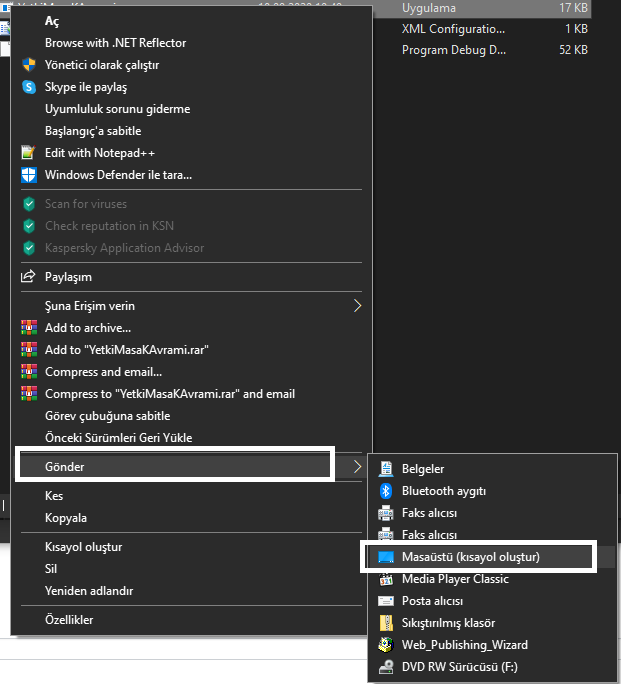Choose Kes from the context menu
The image size is (621, 684).
point(54,496)
